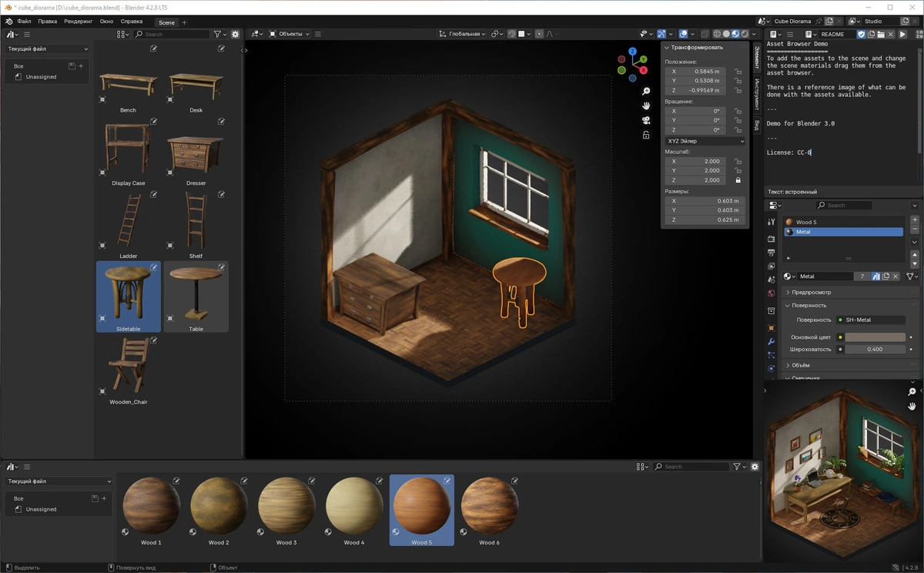Open the filter dropdown in top asset browser
The width and height of the screenshot is (924, 573).
click(x=220, y=34)
